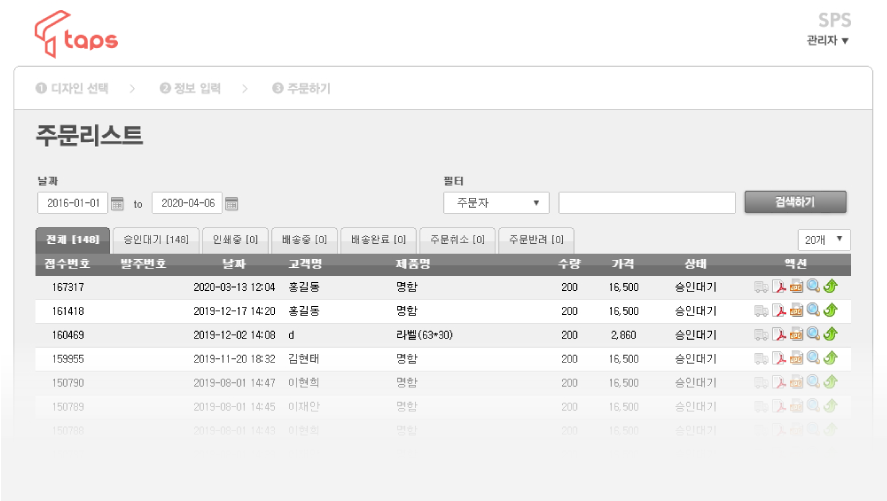
Task: Switch to the 승인대기 [148] tab
Action: [156, 240]
